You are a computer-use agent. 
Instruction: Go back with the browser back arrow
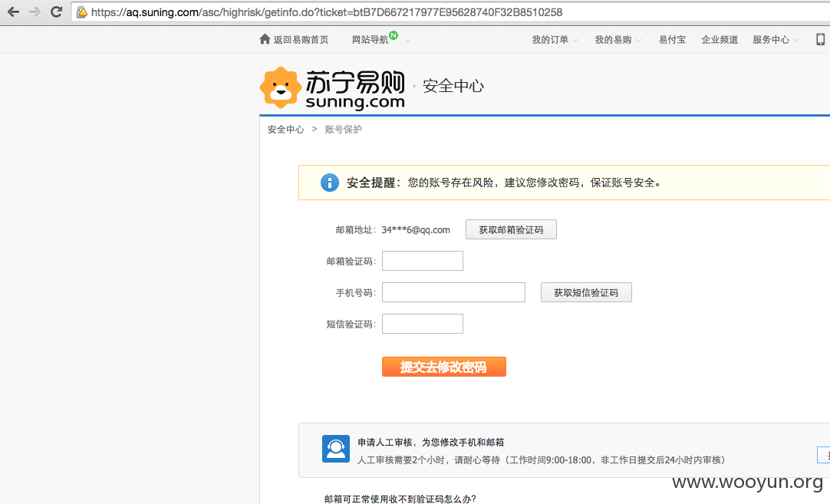pos(13,12)
